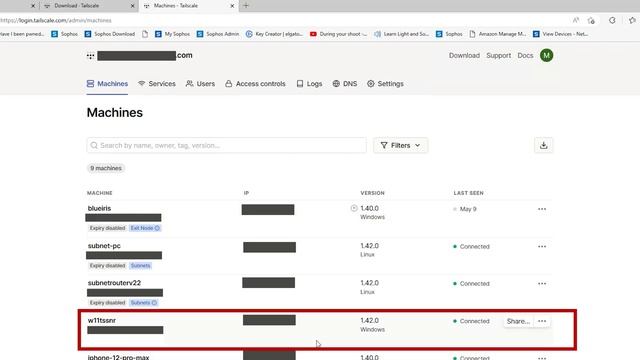Open the During your shoot YouTube bookmark
The width and height of the screenshot is (640, 360).
[x=338, y=34]
